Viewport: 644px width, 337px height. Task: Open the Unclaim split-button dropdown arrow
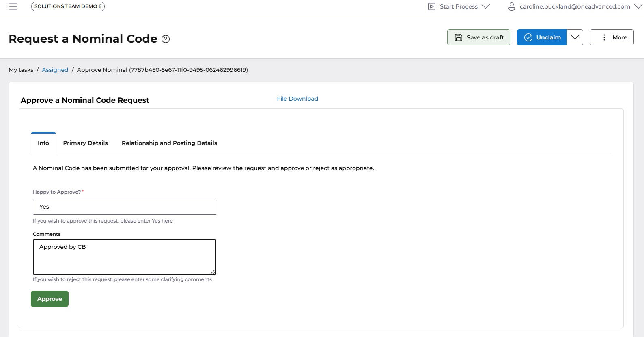(575, 37)
